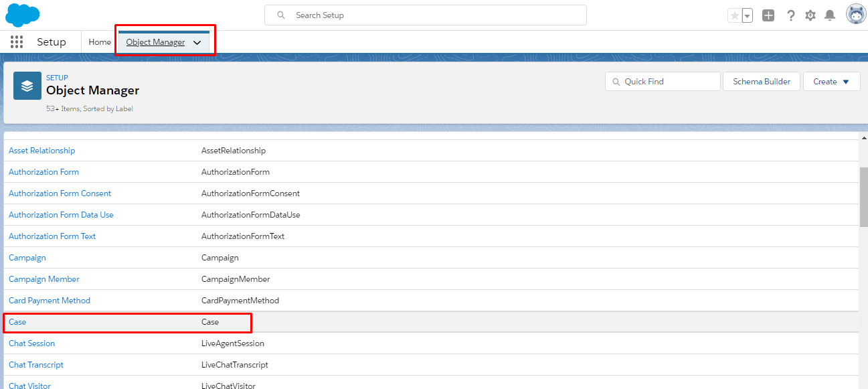Screen dimensions: 868x389
Task: Click the Salesforce cloud logo
Action: coord(22,15)
